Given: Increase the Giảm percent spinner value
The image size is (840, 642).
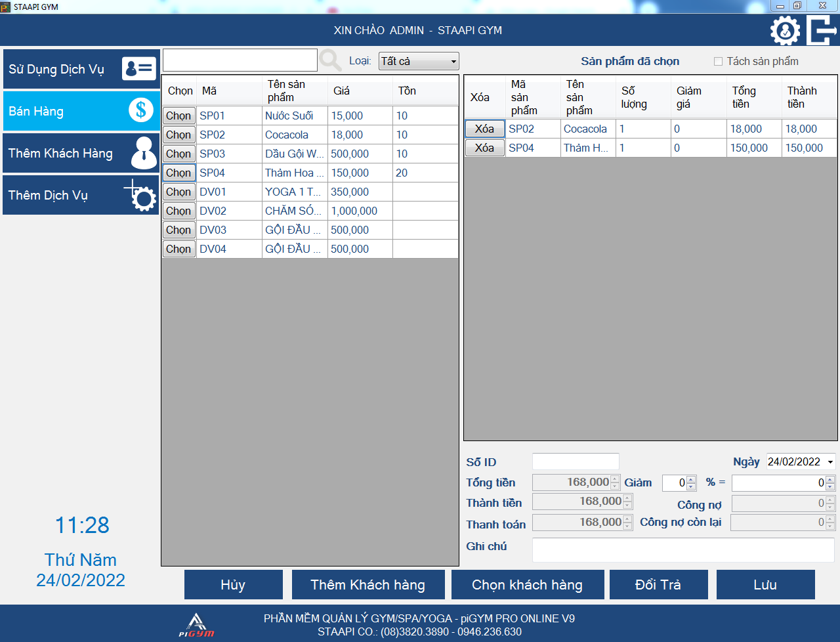Looking at the screenshot, I should pyautogui.click(x=691, y=480).
